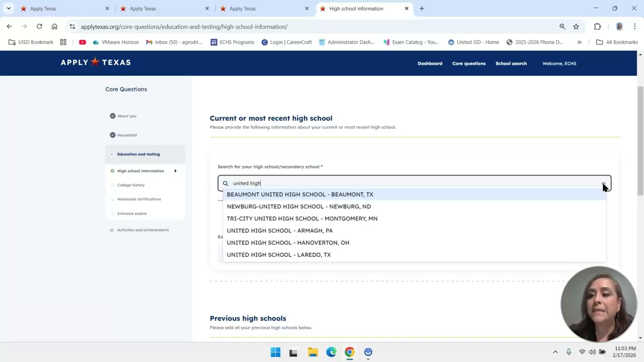Viewport: 644px width, 362px height.
Task: Choose BEAUMONT UNITED HIGH SCHOOL - BEAUMONT, TX
Action: (414, 195)
